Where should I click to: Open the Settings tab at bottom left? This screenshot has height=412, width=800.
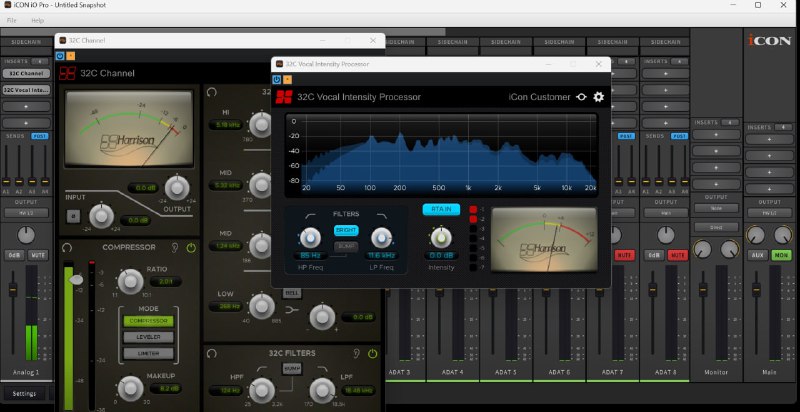point(24,394)
